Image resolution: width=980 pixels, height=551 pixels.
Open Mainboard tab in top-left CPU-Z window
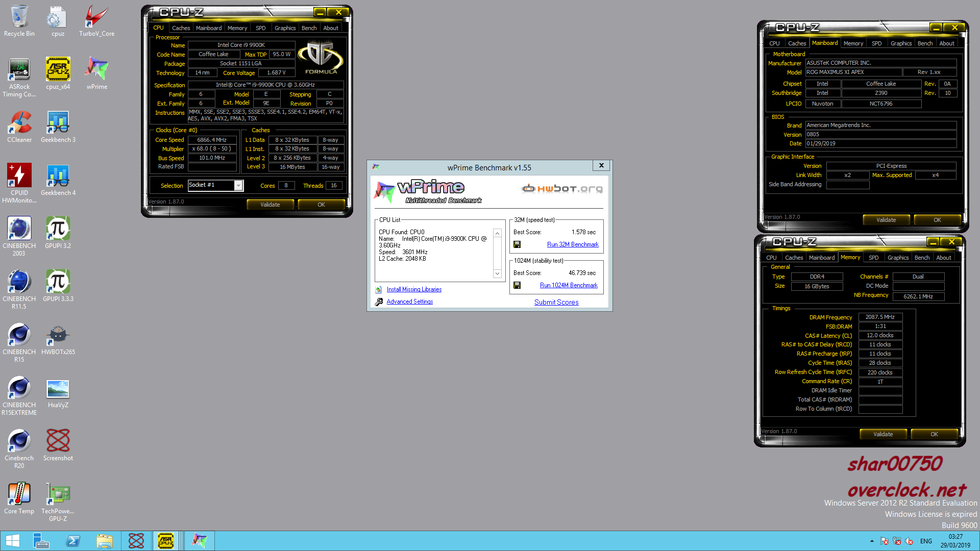pos(209,28)
